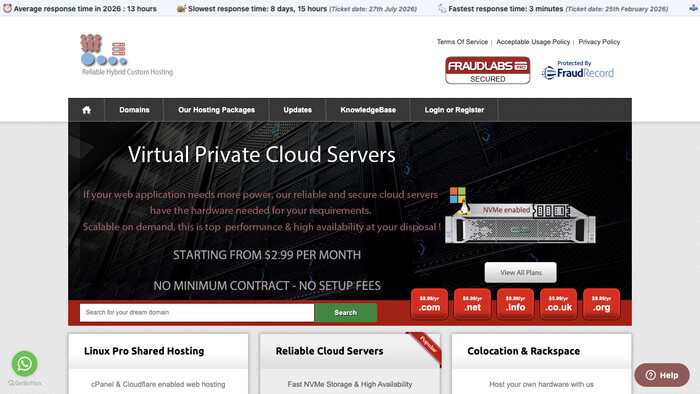Open the FraudLabs Pro Secured badge
The image size is (700, 394).
click(x=488, y=70)
